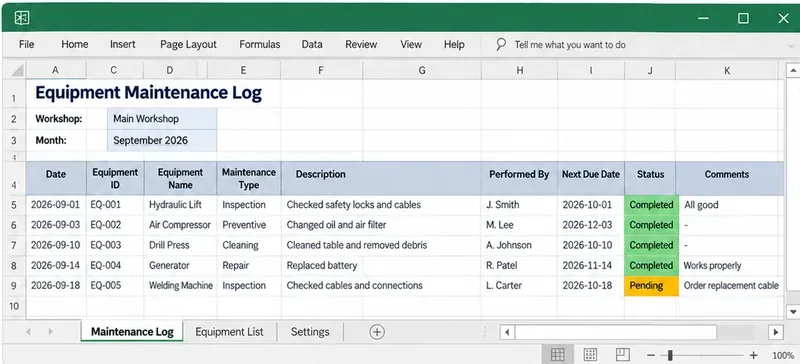Select the 'Equipment Maintenance Log' title cell
Viewport: 800px width, 364px height.
click(x=148, y=92)
